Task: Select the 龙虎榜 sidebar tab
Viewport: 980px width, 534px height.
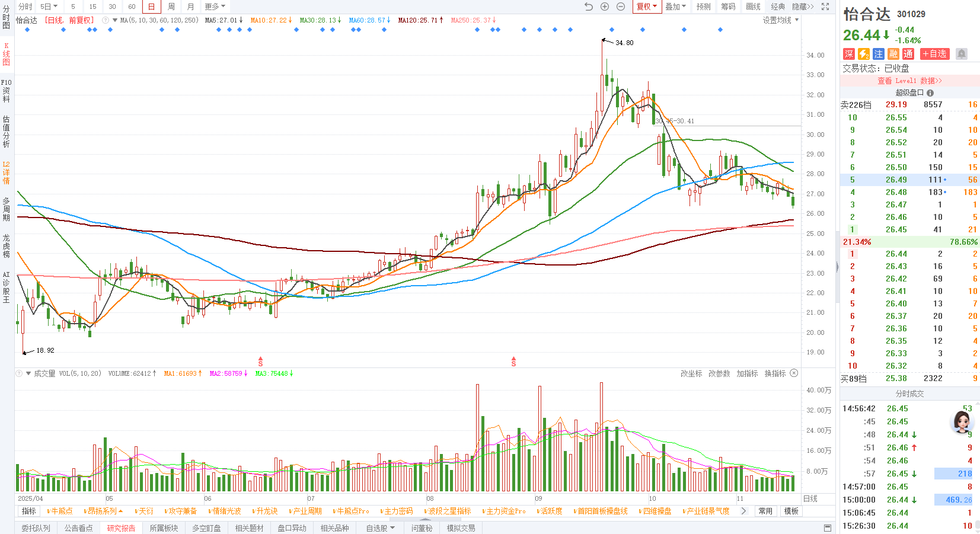Action: (x=7, y=246)
